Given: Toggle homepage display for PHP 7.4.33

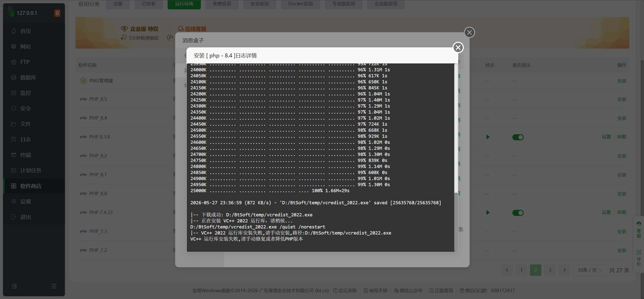Looking at the screenshot, I should click(x=518, y=213).
